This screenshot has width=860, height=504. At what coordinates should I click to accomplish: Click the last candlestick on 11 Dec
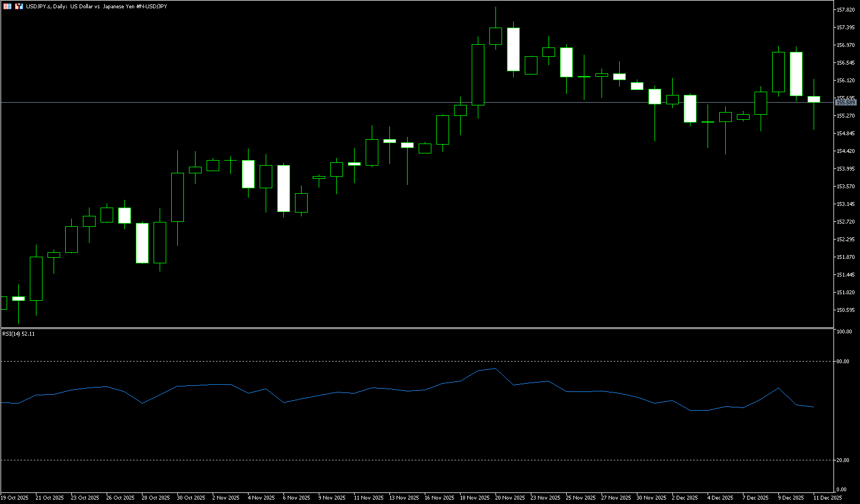(814, 99)
